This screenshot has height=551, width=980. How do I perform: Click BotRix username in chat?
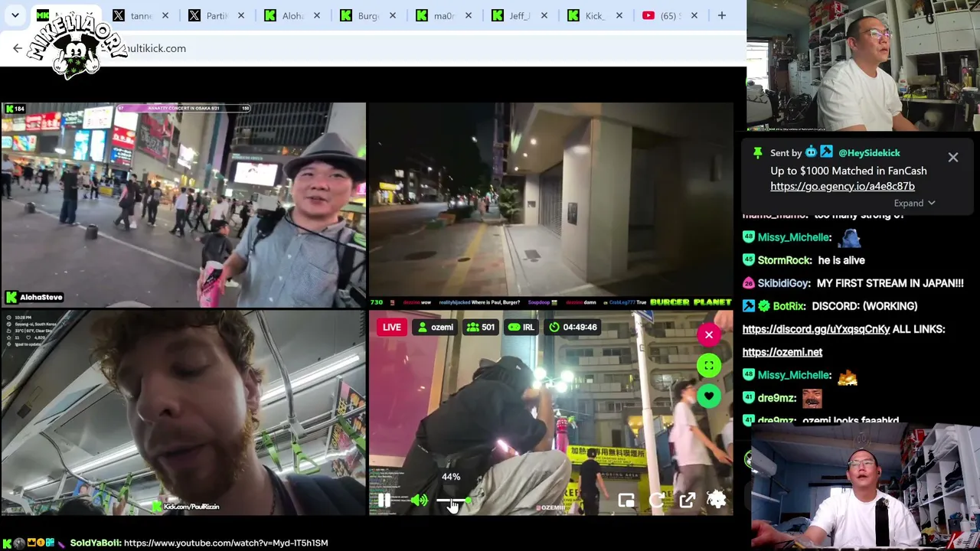coord(789,306)
